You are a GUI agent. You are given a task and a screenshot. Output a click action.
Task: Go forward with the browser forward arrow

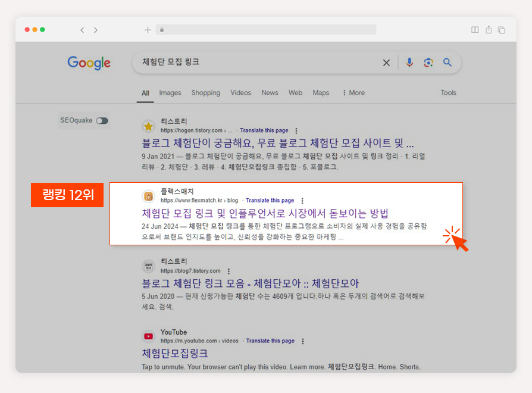[96, 30]
